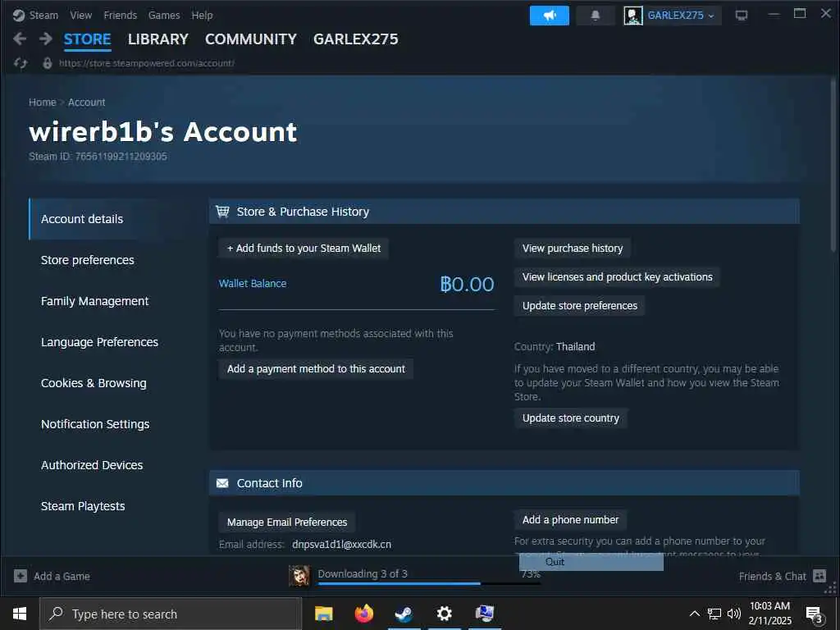840x630 pixels.
Task: Click Add a phone number button
Action: (571, 519)
